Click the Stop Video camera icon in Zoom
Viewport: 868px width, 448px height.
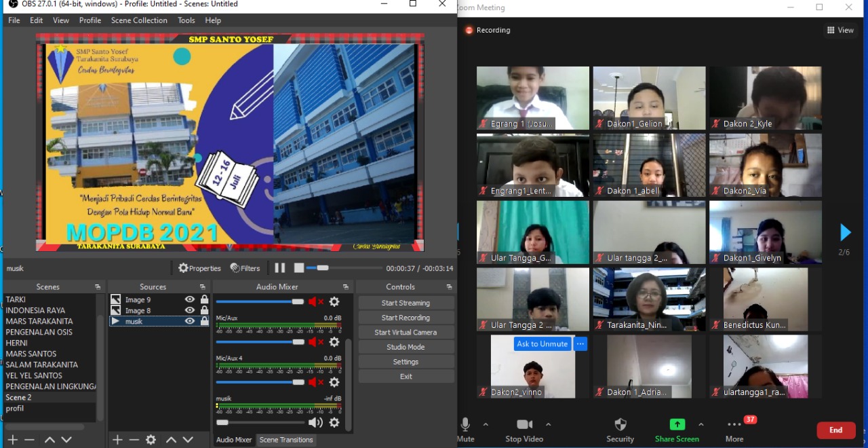(524, 425)
